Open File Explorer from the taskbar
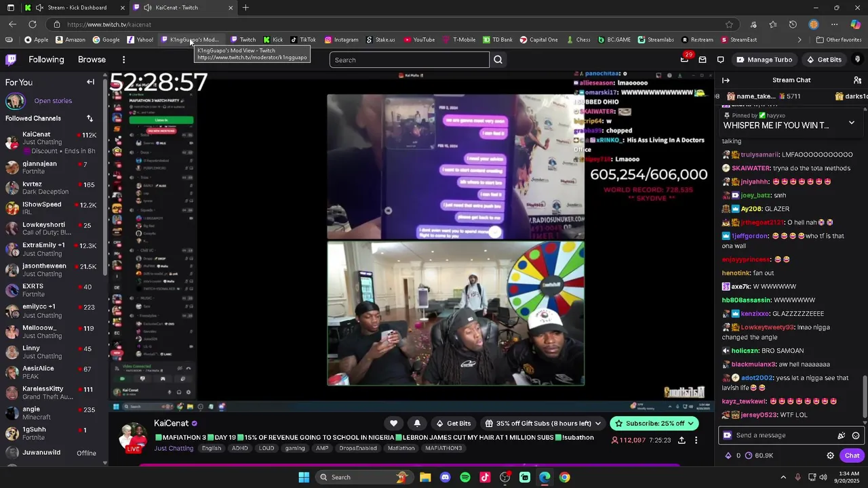 (425, 477)
